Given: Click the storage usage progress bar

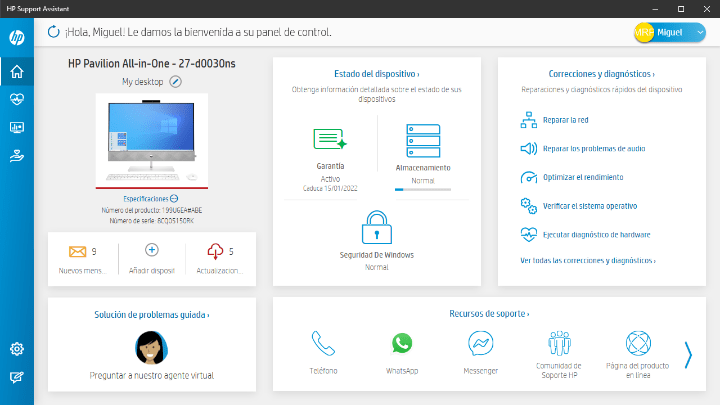Looking at the screenshot, I should tap(423, 189).
